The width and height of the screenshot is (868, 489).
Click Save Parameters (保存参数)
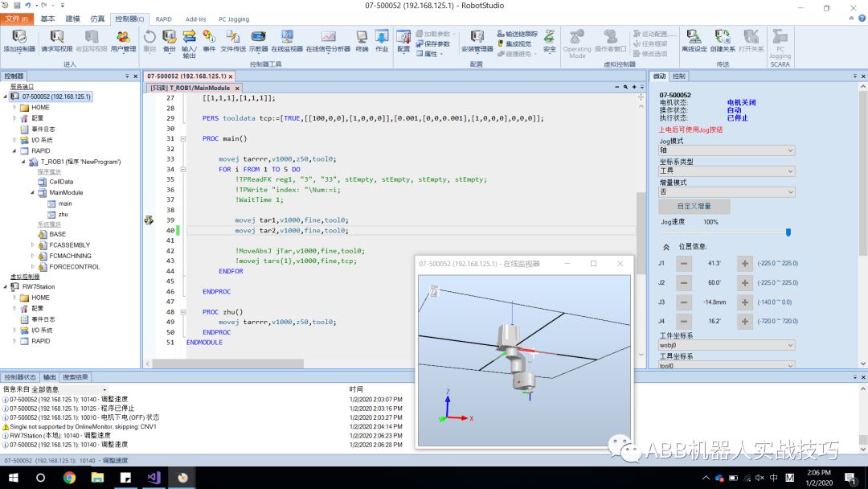click(x=433, y=43)
